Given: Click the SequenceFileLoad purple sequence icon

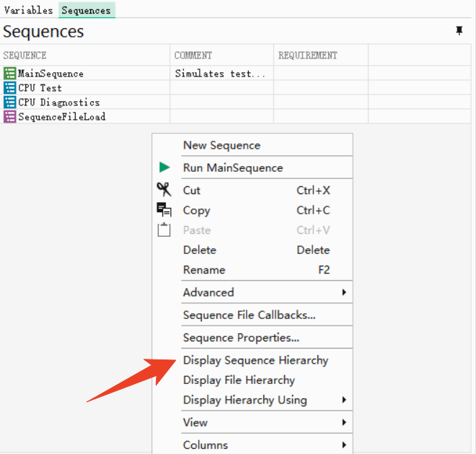Looking at the screenshot, I should point(9,117).
